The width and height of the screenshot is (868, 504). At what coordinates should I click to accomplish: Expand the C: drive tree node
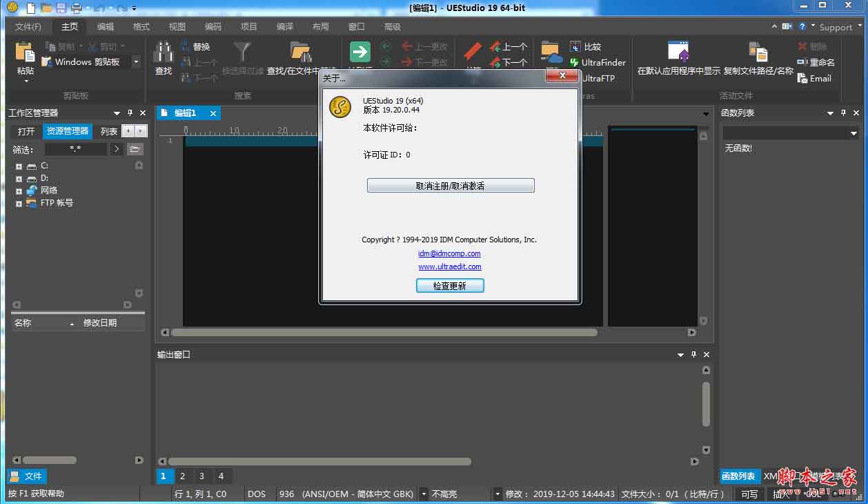(x=19, y=166)
